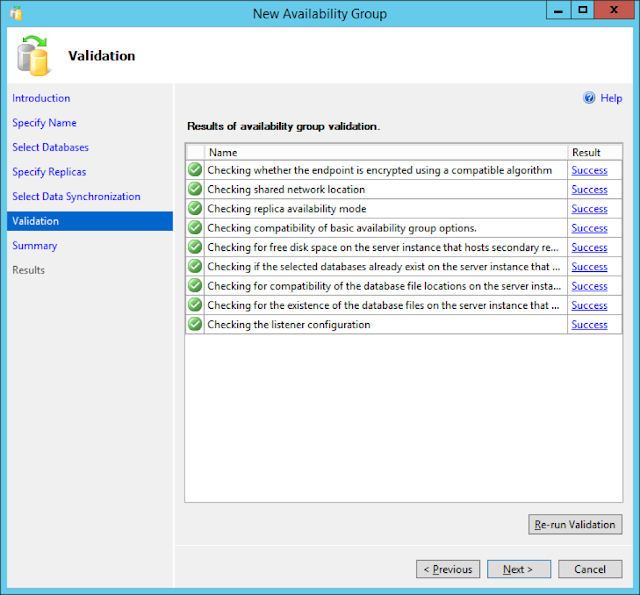Select 'Checking shared network location' text
Image resolution: width=640 pixels, height=595 pixels.
click(286, 189)
